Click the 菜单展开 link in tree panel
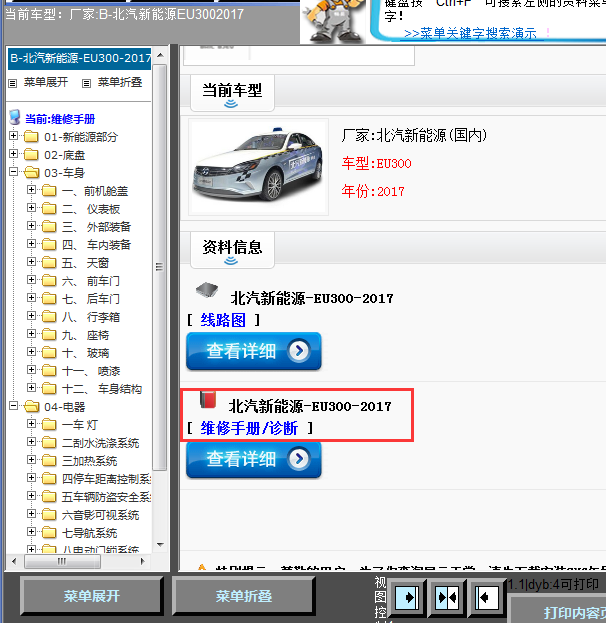 (x=46, y=82)
